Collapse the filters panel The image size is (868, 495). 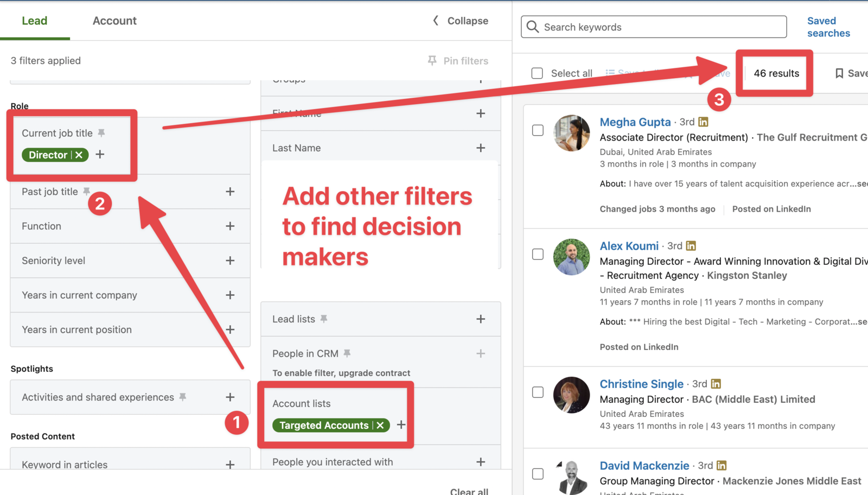[460, 21]
